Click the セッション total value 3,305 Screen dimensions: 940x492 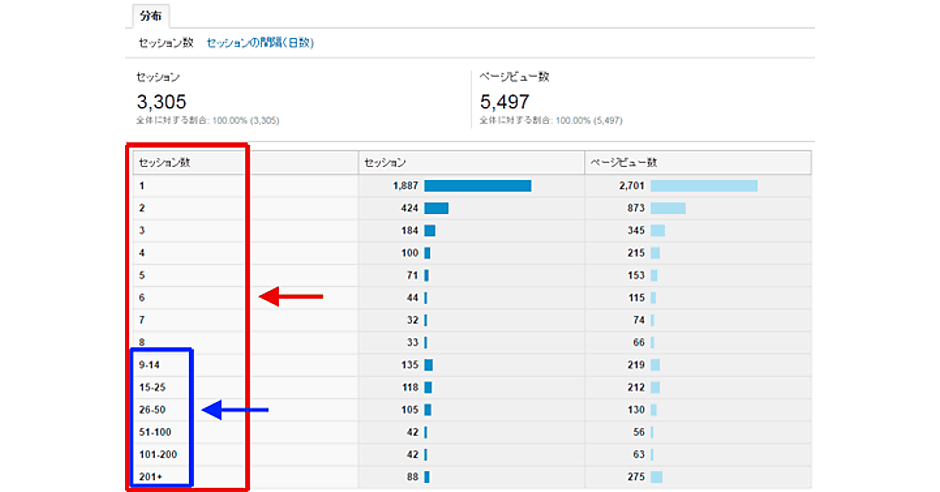click(161, 101)
